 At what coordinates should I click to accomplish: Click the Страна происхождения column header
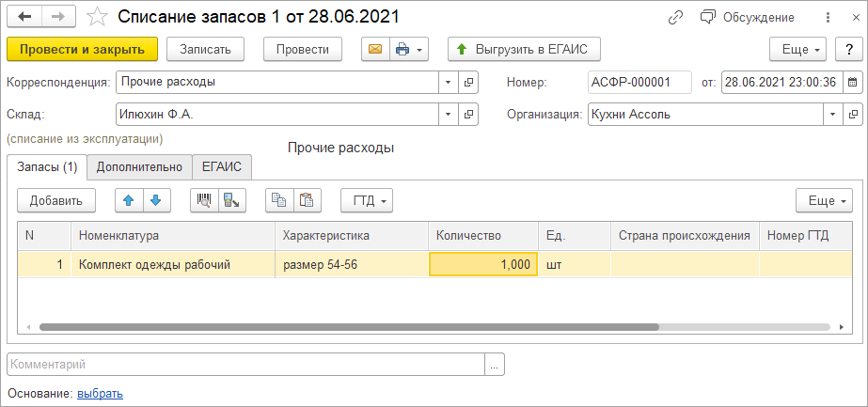click(x=685, y=236)
